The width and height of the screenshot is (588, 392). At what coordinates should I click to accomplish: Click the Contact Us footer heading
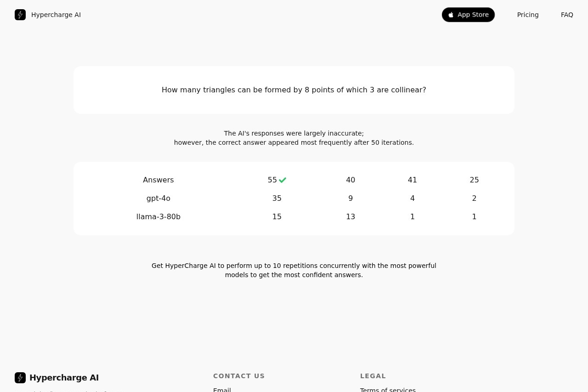[239, 376]
